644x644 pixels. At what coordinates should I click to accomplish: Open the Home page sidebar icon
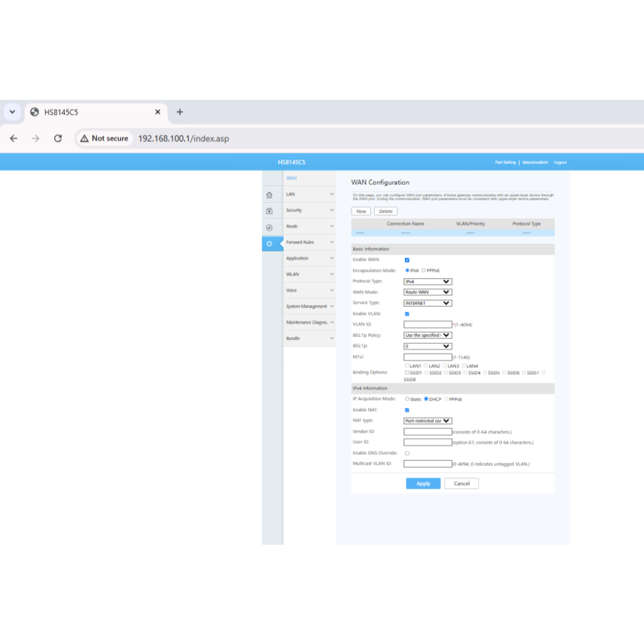click(x=269, y=195)
